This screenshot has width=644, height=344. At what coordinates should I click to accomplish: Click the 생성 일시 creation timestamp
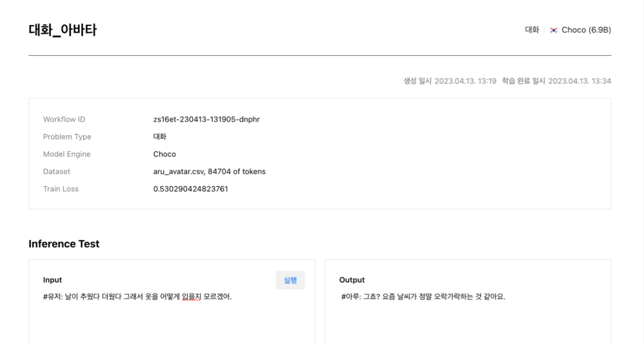(450, 81)
